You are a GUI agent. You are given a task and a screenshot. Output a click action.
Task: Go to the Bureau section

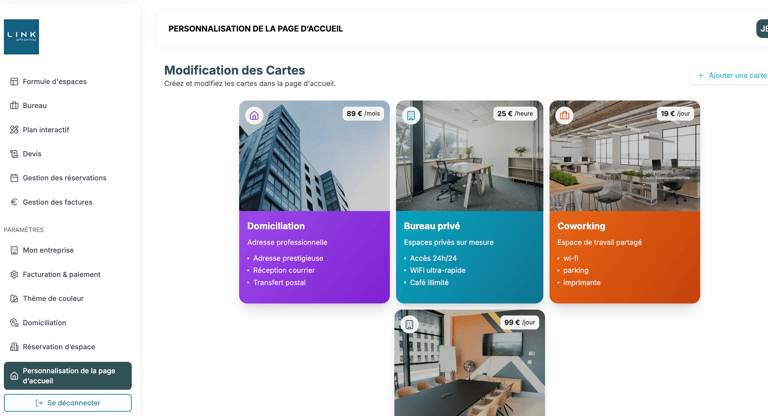point(34,105)
